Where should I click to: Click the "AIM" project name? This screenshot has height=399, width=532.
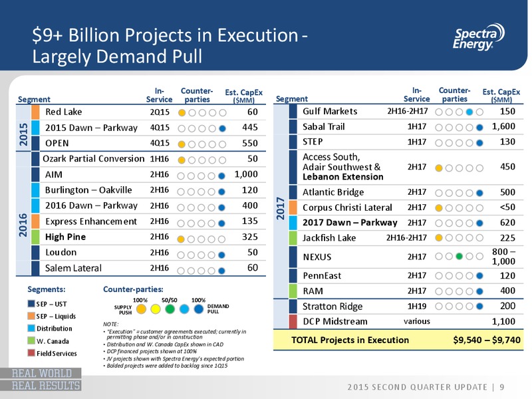click(54, 174)
